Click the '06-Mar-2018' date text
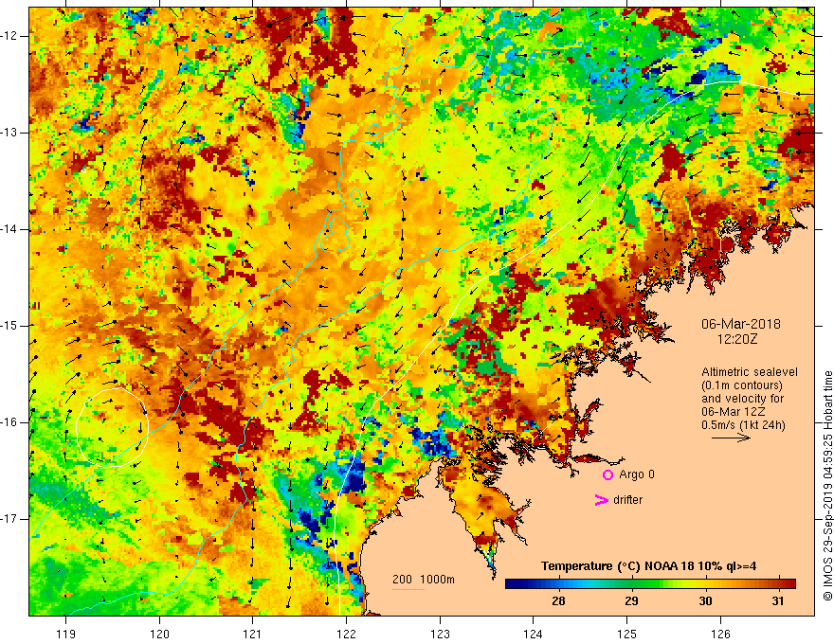This screenshot has width=834, height=644. click(x=741, y=324)
